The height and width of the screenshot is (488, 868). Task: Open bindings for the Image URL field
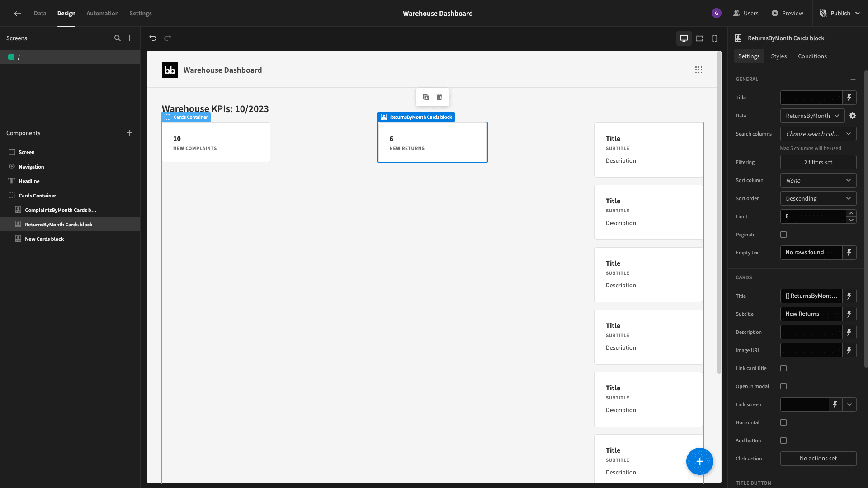849,350
